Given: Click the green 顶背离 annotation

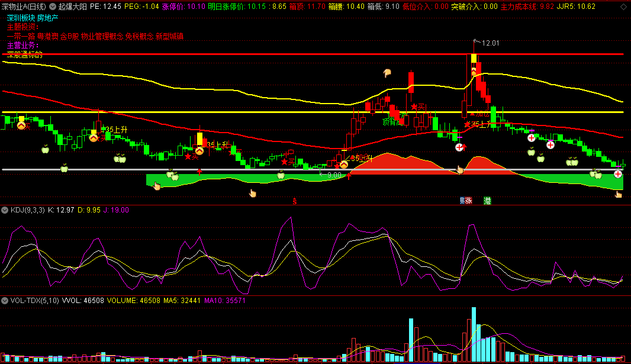Looking at the screenshot, I should [393, 122].
